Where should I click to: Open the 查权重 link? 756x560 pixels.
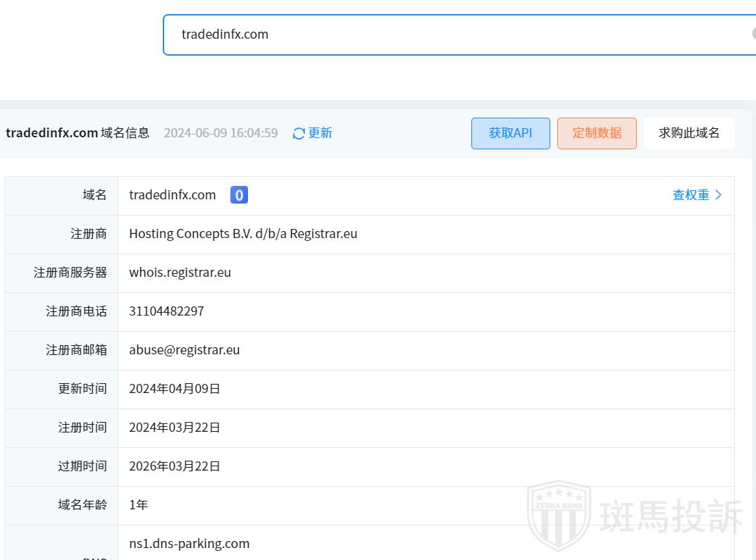pyautogui.click(x=690, y=195)
